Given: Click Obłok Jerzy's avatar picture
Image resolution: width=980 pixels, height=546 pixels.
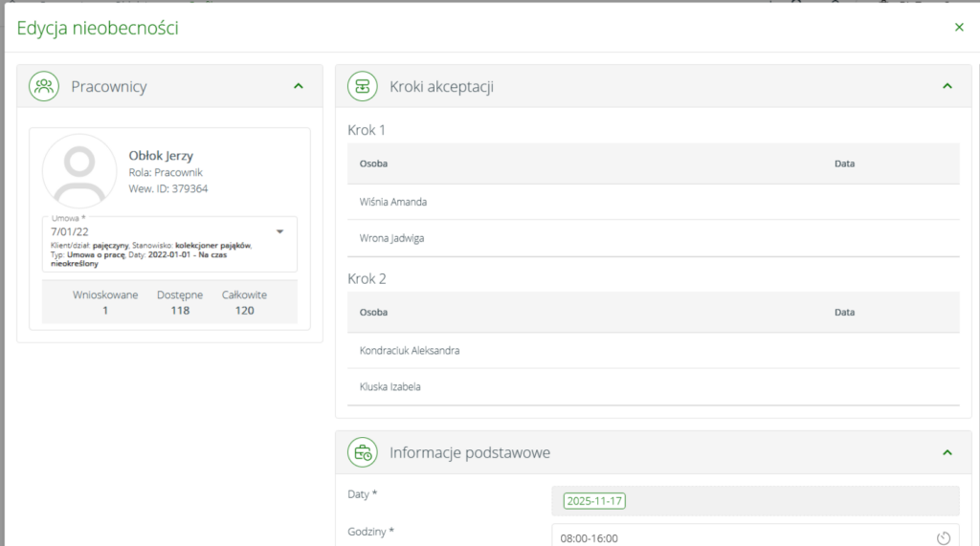Looking at the screenshot, I should coord(80,171).
